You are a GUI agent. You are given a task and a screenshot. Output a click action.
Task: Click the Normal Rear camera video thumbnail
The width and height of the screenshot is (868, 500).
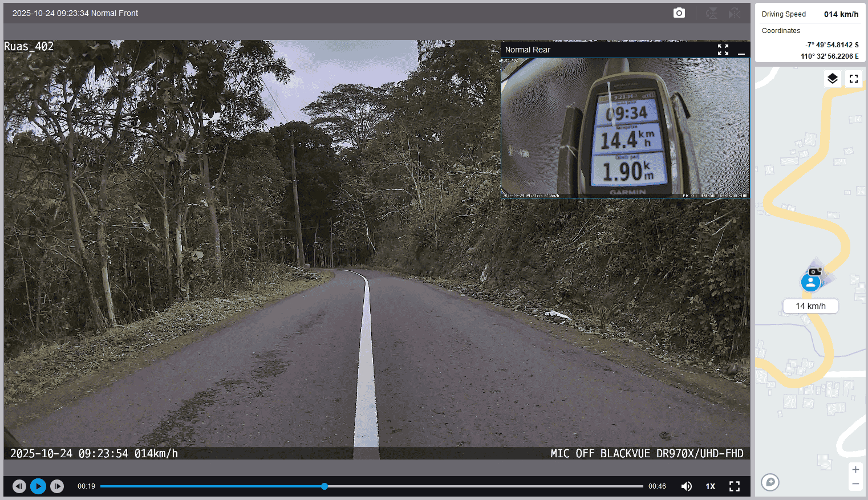pos(625,128)
